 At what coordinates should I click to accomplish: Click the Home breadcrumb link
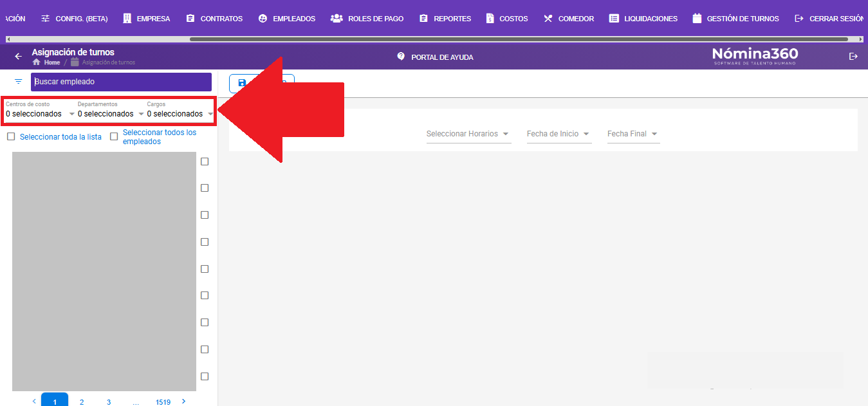coord(46,62)
